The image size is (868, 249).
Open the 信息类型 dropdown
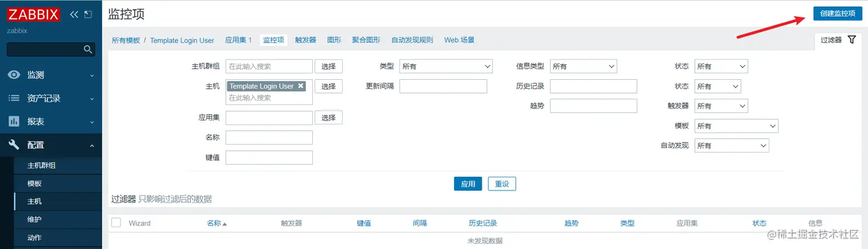pos(583,67)
